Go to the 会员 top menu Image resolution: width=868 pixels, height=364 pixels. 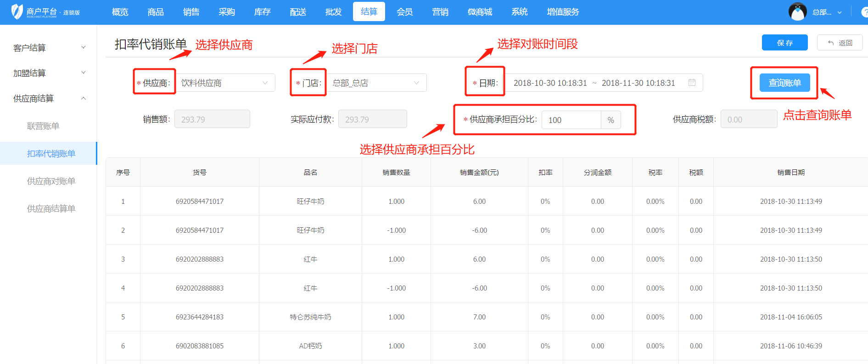404,12
